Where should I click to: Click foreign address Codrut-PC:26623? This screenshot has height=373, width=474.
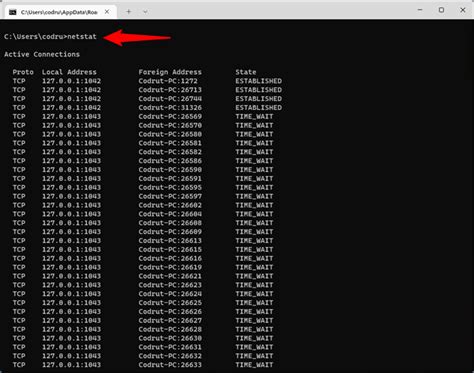pos(170,285)
